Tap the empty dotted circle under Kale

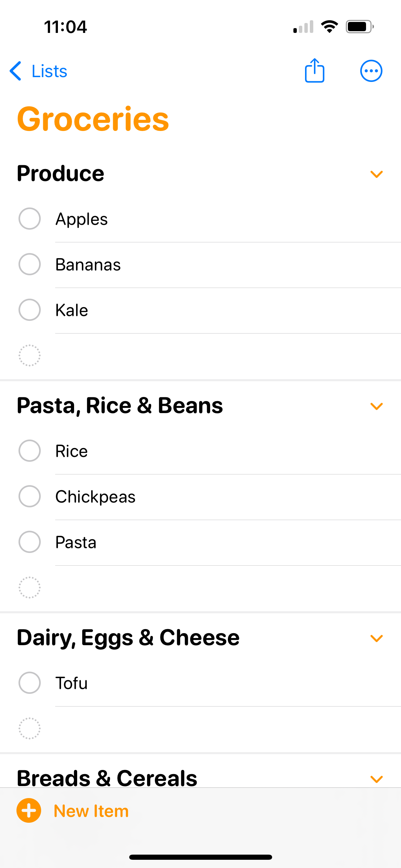[x=29, y=355]
